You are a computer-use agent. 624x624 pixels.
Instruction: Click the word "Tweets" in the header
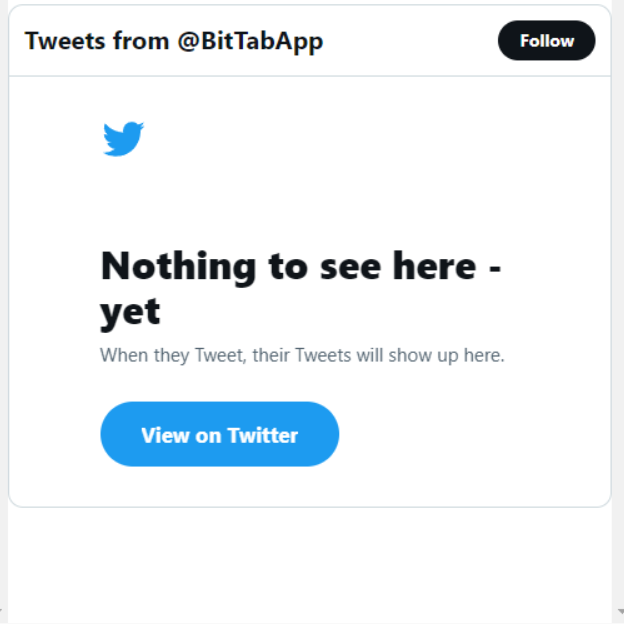click(x=65, y=41)
